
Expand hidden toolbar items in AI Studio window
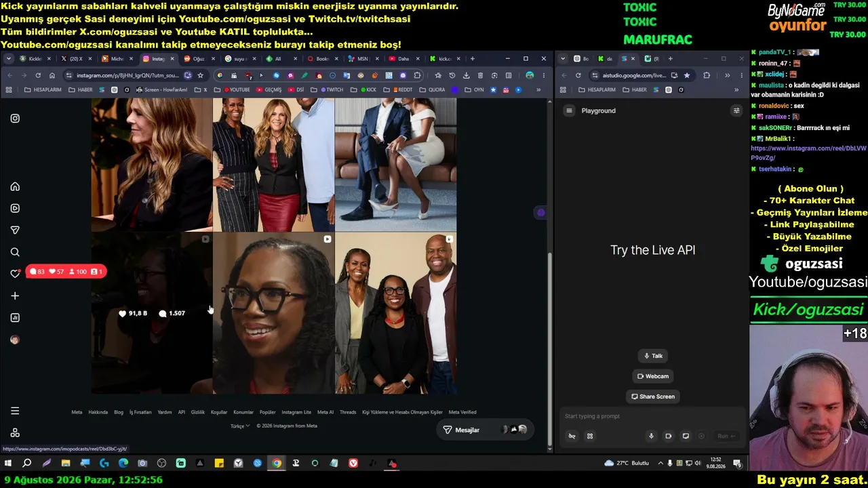click(x=727, y=75)
